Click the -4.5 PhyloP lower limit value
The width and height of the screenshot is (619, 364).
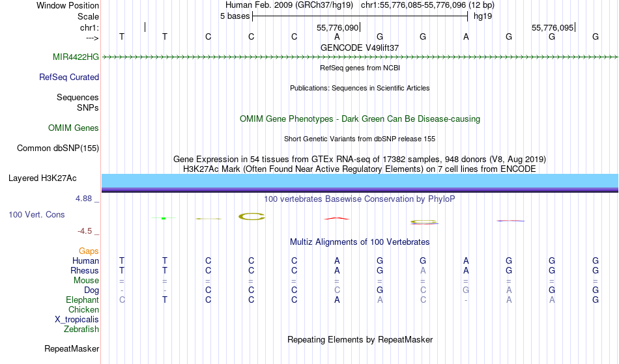click(x=85, y=231)
